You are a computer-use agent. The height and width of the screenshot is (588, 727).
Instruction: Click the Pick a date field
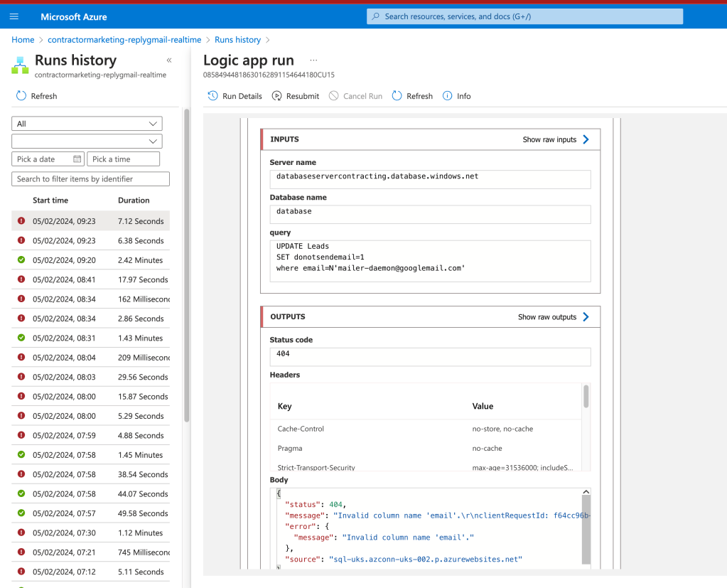coord(48,159)
